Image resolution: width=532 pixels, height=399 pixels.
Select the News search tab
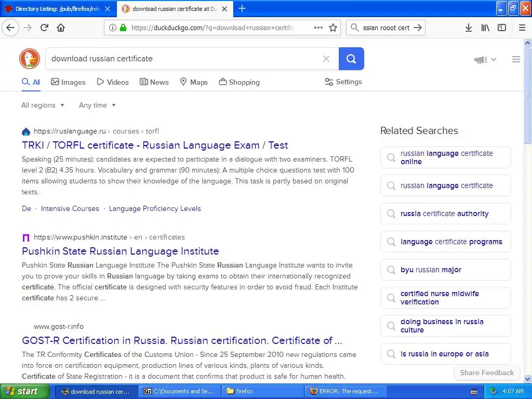[x=154, y=82]
